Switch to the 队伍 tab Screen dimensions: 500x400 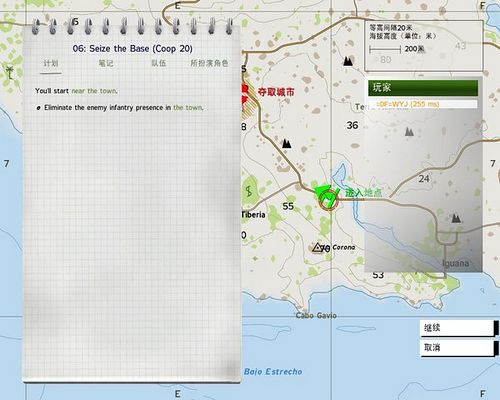click(x=159, y=63)
